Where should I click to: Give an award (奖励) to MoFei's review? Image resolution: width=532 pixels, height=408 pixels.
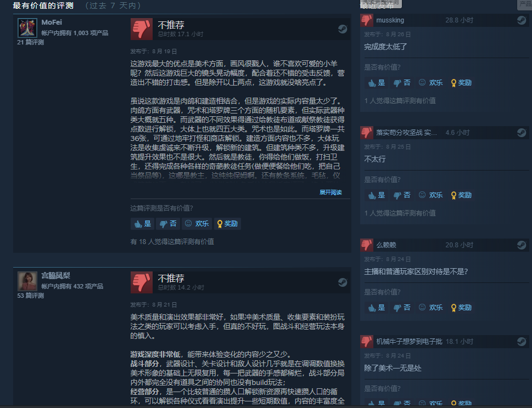[228, 224]
